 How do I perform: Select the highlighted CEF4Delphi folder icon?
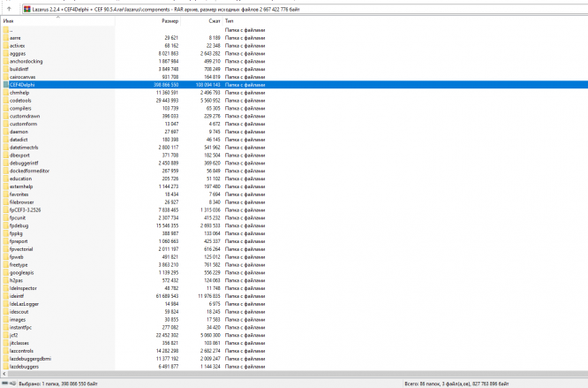point(5,85)
